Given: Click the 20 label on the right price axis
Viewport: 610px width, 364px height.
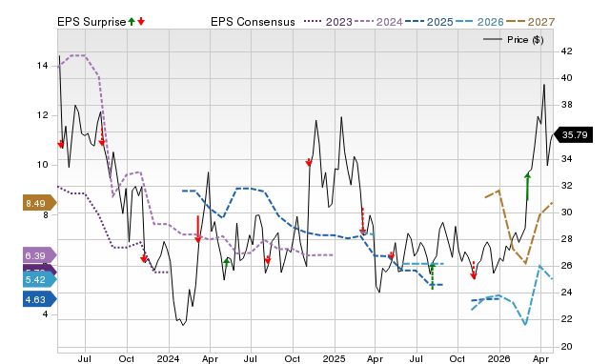Looking at the screenshot, I should click(566, 346).
